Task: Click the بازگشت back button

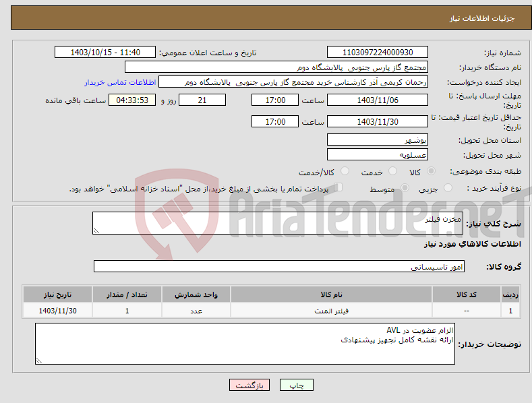Action: point(249,385)
